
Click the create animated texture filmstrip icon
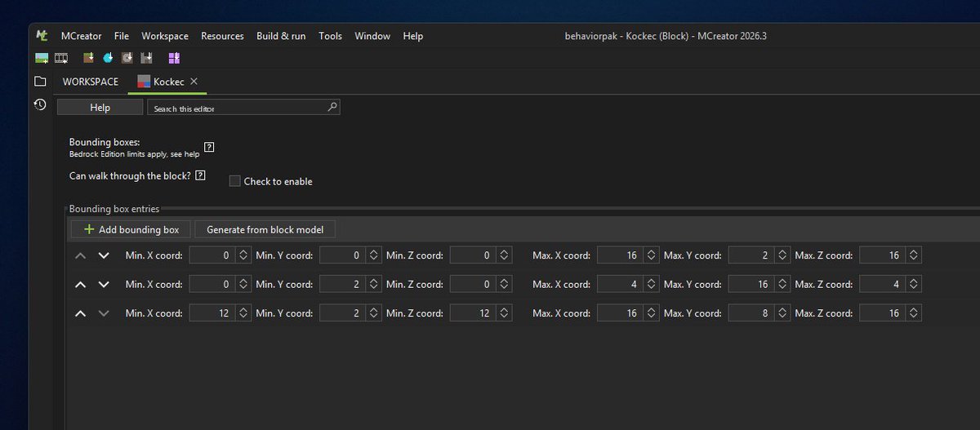61,58
